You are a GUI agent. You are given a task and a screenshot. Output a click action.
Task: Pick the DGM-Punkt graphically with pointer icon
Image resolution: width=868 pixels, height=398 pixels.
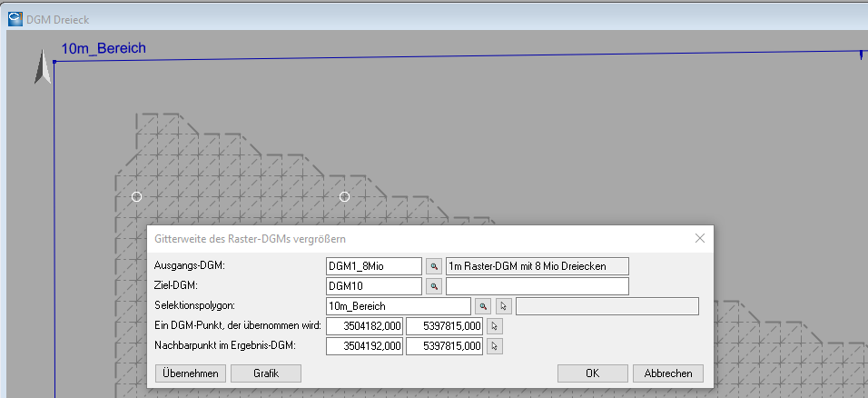pyautogui.click(x=495, y=326)
